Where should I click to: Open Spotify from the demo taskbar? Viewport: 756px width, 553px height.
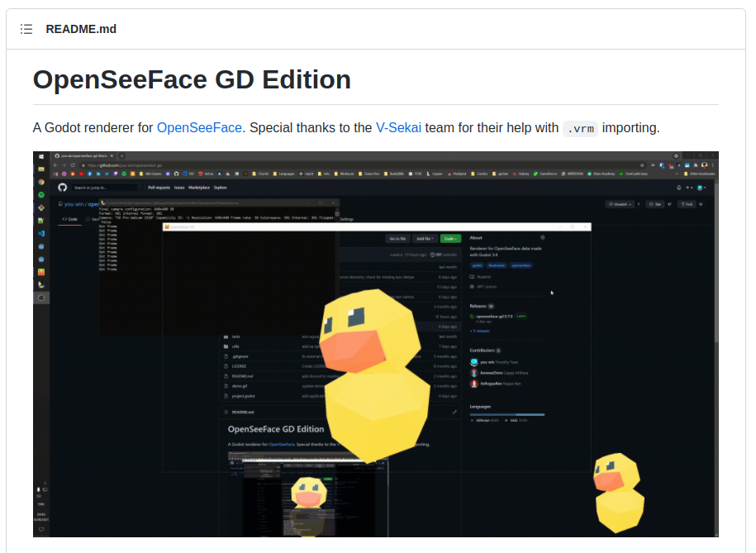[40, 194]
